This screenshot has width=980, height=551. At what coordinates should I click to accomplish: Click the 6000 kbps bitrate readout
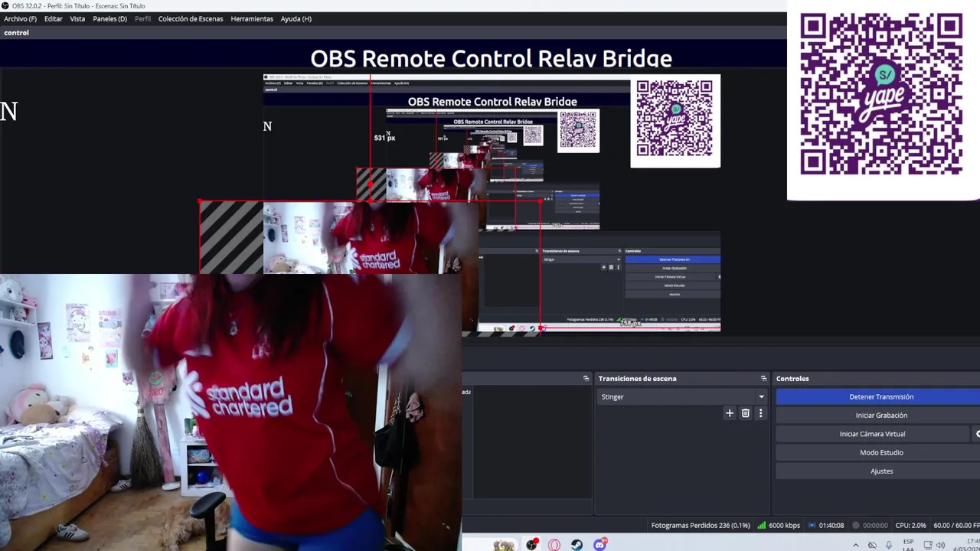tap(784, 526)
